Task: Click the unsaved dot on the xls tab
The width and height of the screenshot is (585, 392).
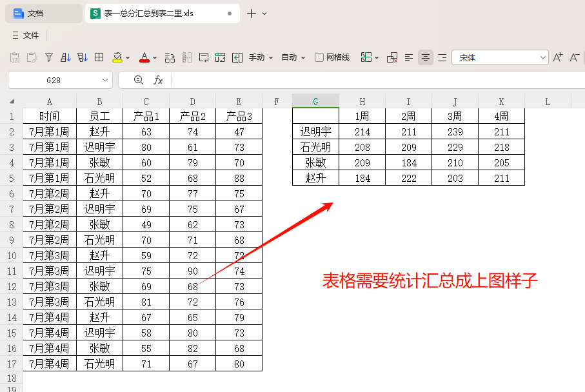Action: click(230, 14)
